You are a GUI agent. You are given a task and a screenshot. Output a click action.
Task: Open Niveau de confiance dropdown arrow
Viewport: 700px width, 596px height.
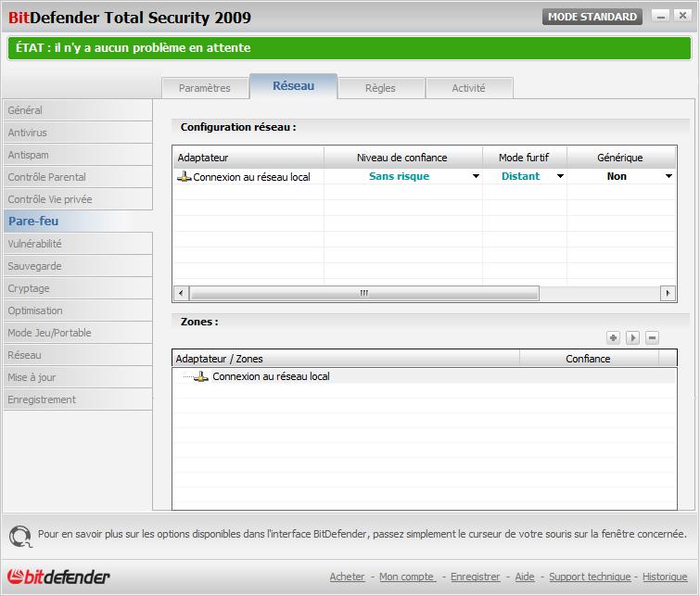(476, 176)
